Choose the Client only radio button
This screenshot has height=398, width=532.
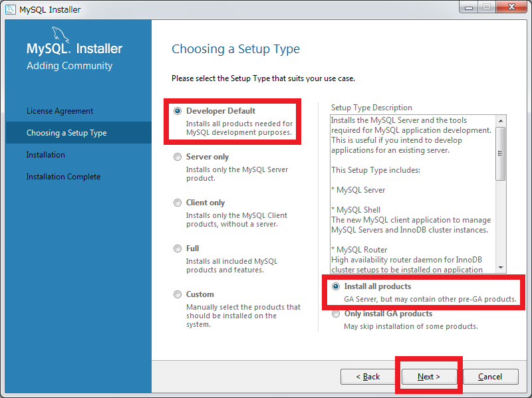tap(178, 203)
